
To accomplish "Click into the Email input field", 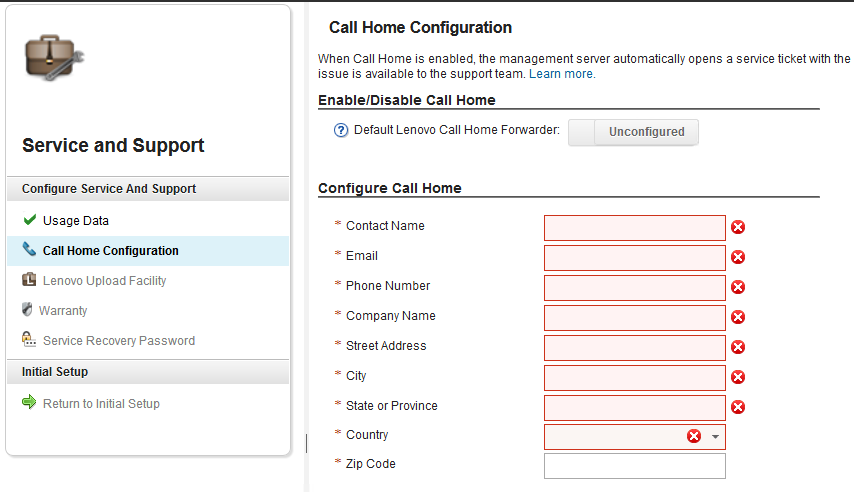I will click(635, 258).
